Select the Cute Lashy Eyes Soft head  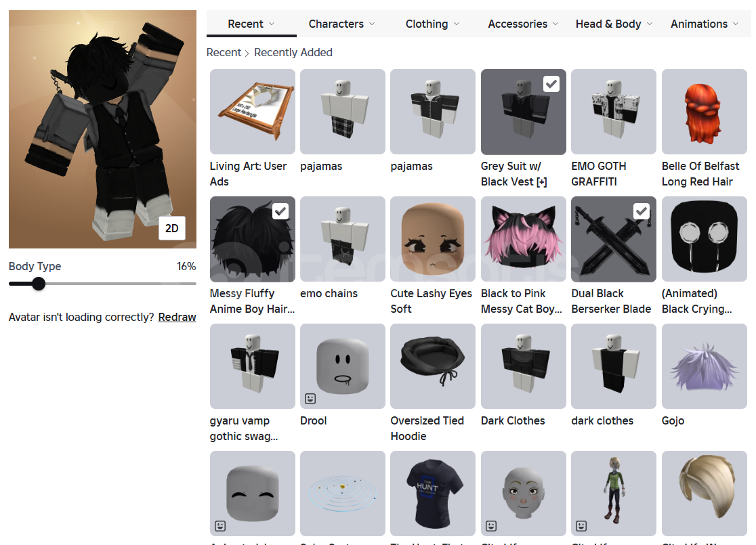coord(432,239)
